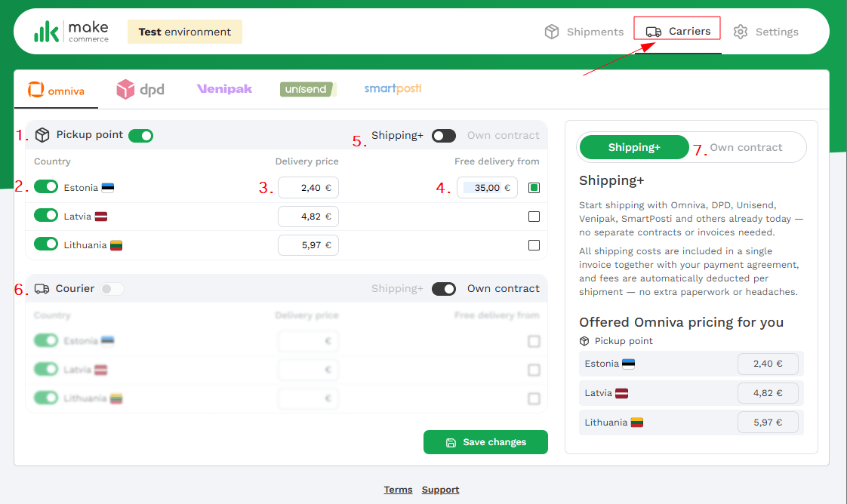
Task: Uncheck Estonia free delivery checkbox
Action: tap(534, 188)
